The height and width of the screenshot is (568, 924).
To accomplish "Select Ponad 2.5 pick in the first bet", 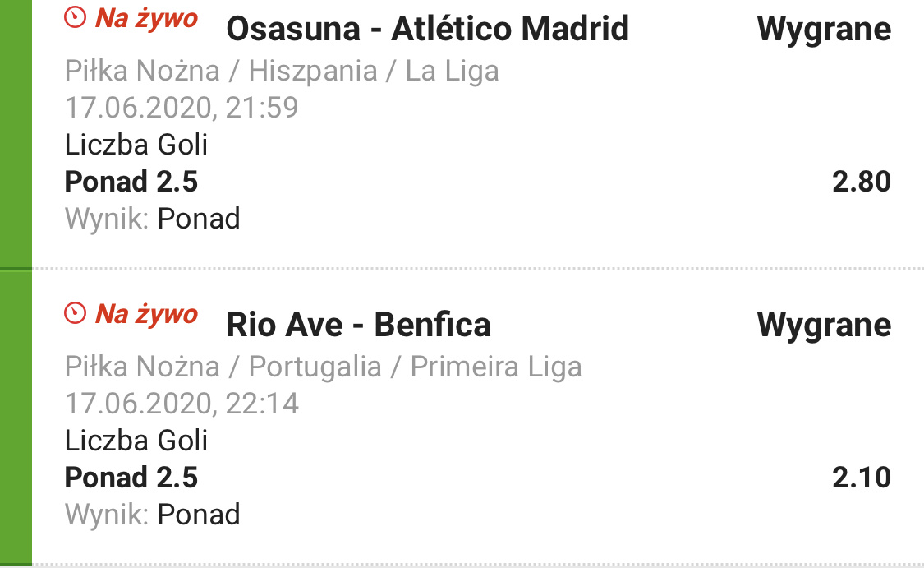I will [131, 181].
